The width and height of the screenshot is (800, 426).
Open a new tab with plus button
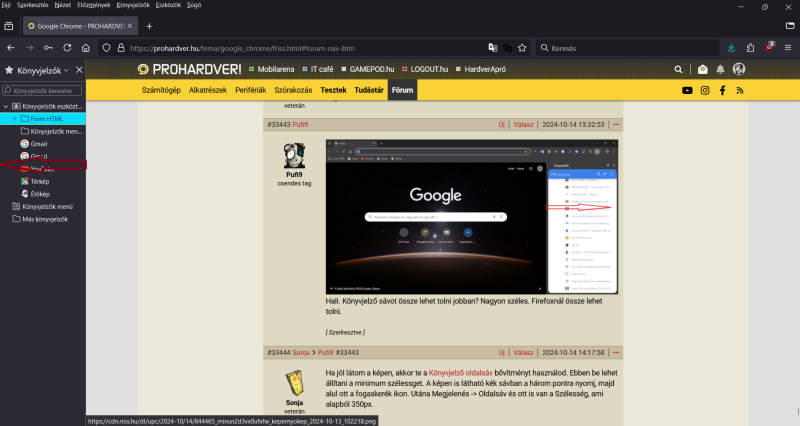pyautogui.click(x=149, y=26)
